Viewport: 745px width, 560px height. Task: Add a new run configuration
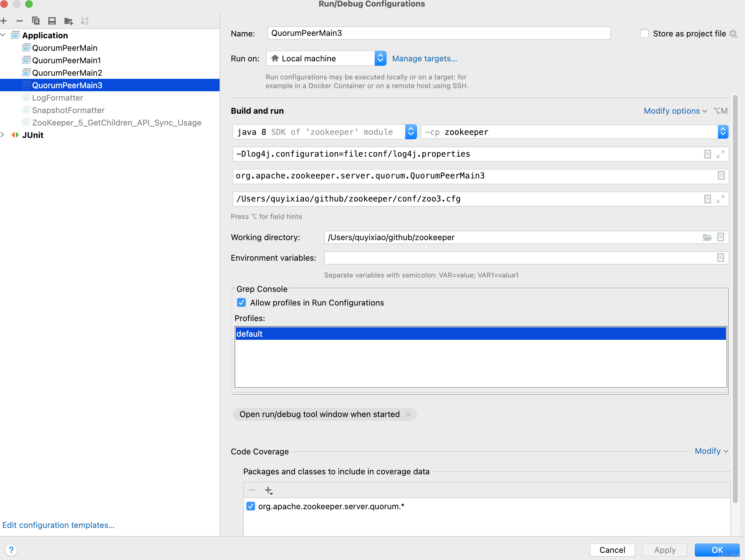pyautogui.click(x=4, y=21)
